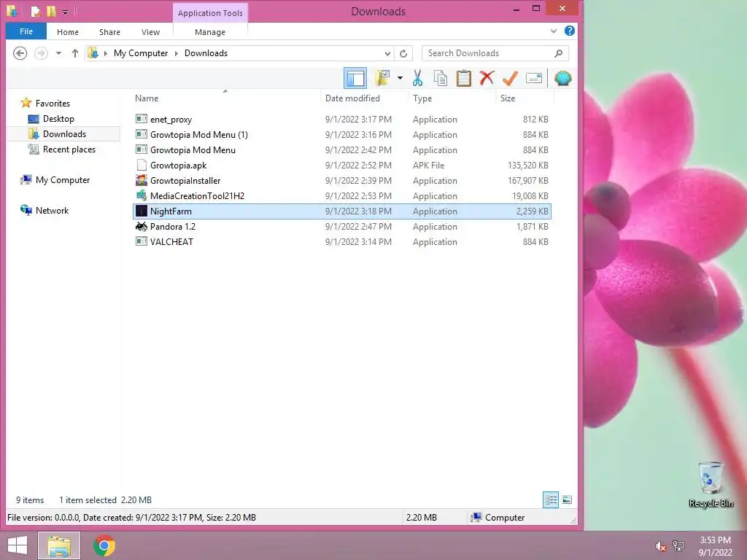This screenshot has width=747, height=560.
Task: Click the New folder quick access icon
Action: pyautogui.click(x=51, y=11)
